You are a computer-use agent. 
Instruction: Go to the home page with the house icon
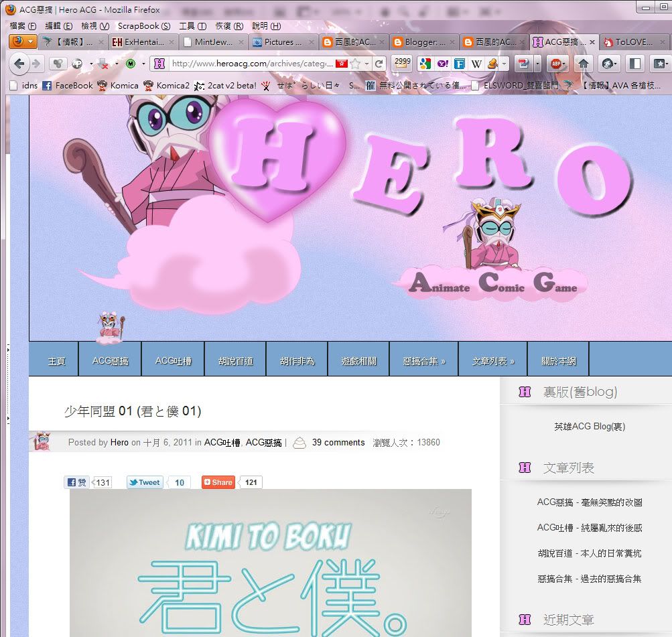584,64
